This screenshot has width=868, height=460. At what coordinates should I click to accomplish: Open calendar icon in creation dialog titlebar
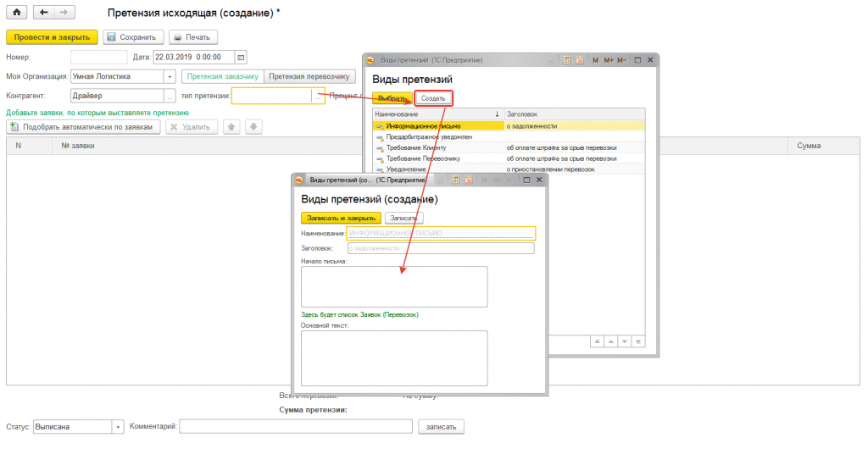click(469, 180)
